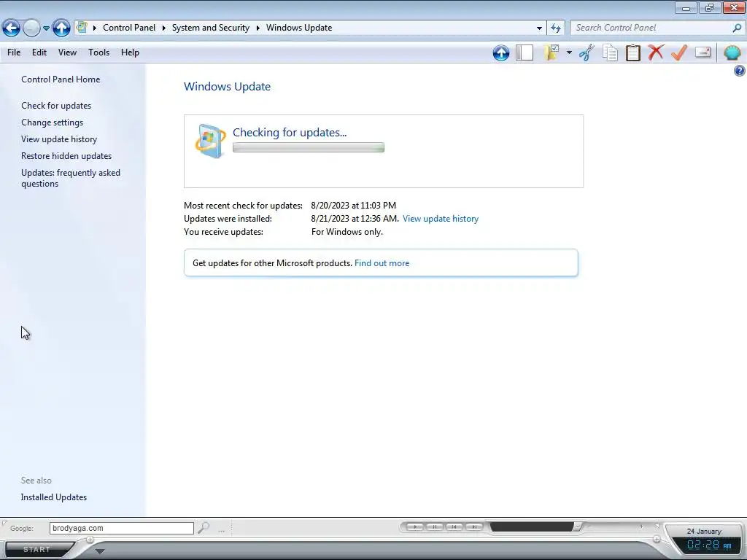Click the teal shell toolbar icon
The width and height of the screenshot is (747, 560).
coord(732,52)
